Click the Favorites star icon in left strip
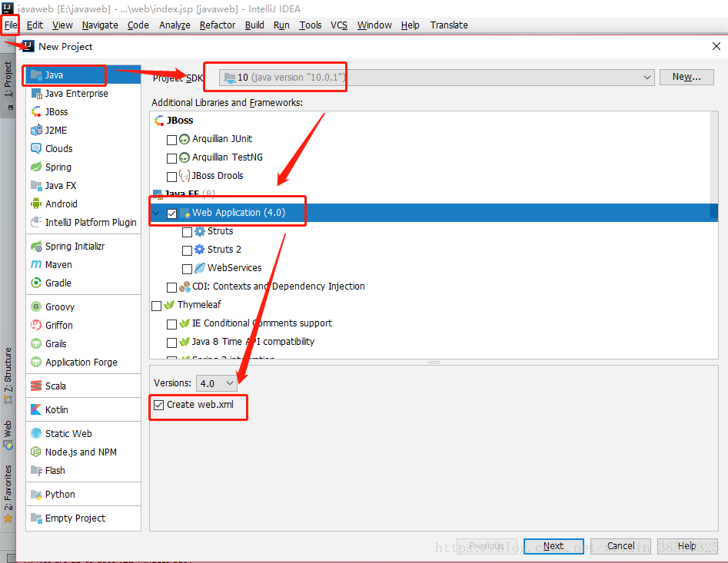 (x=8, y=518)
